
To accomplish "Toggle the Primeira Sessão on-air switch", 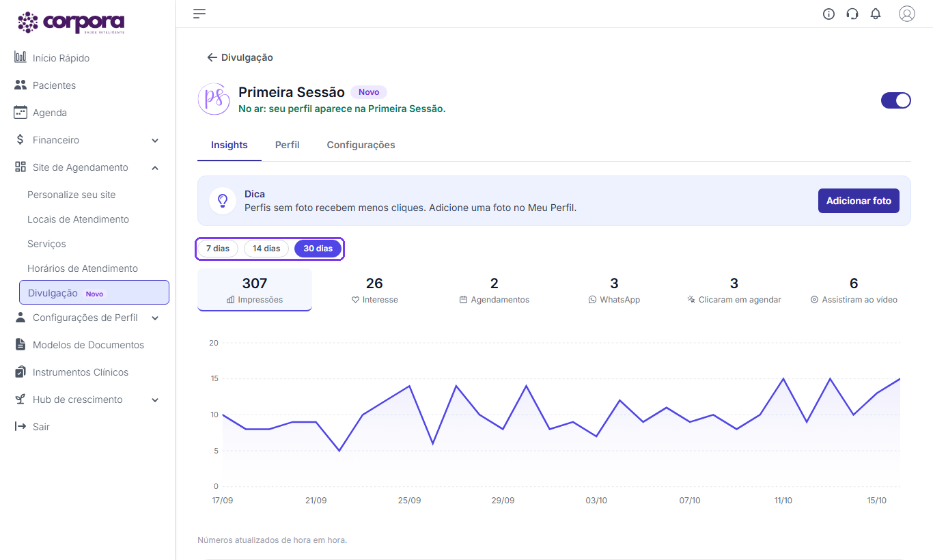I will click(896, 100).
